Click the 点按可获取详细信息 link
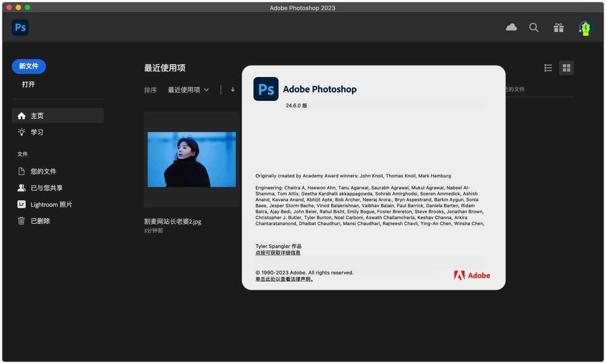Image resolution: width=606 pixels, height=364 pixels. 278,253
